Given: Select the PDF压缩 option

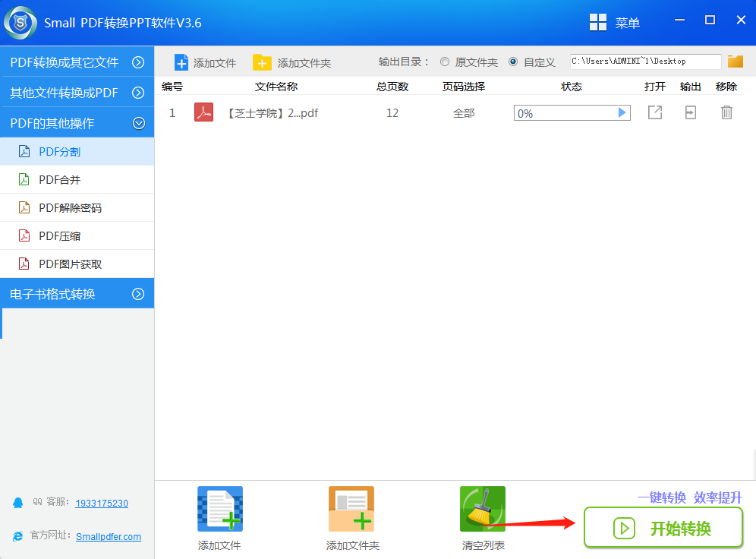Looking at the screenshot, I should (x=77, y=236).
